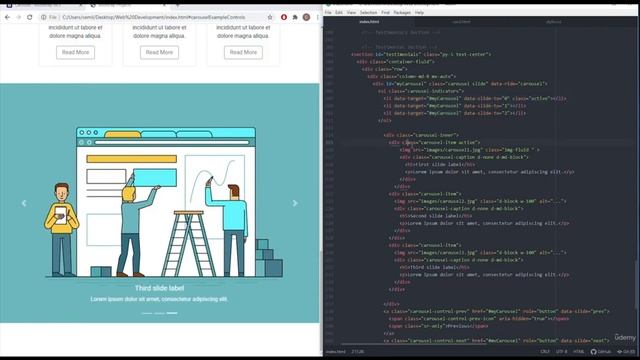Screen dimensions: 640x360
Task: Click the Second slide label code line
Action: (436, 216)
